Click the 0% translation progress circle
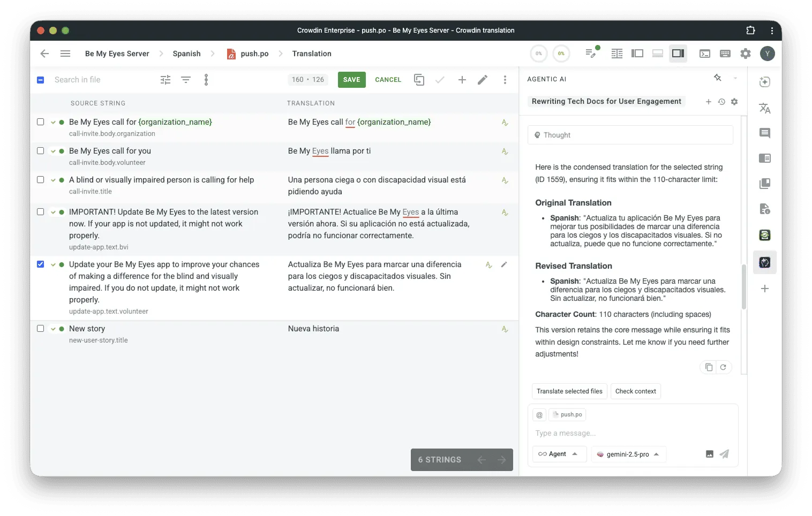The image size is (812, 516). [x=539, y=54]
